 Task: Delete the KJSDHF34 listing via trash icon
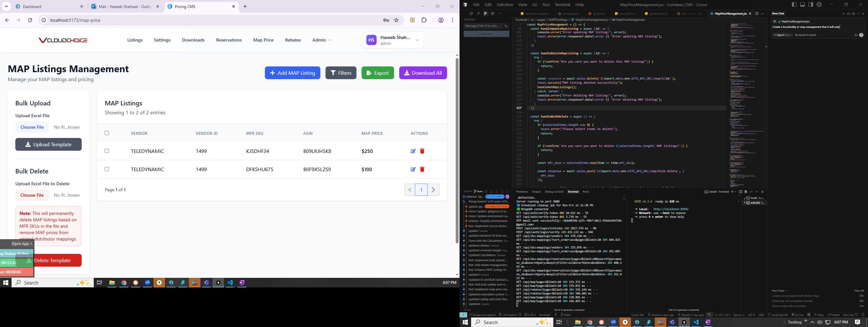pos(422,151)
